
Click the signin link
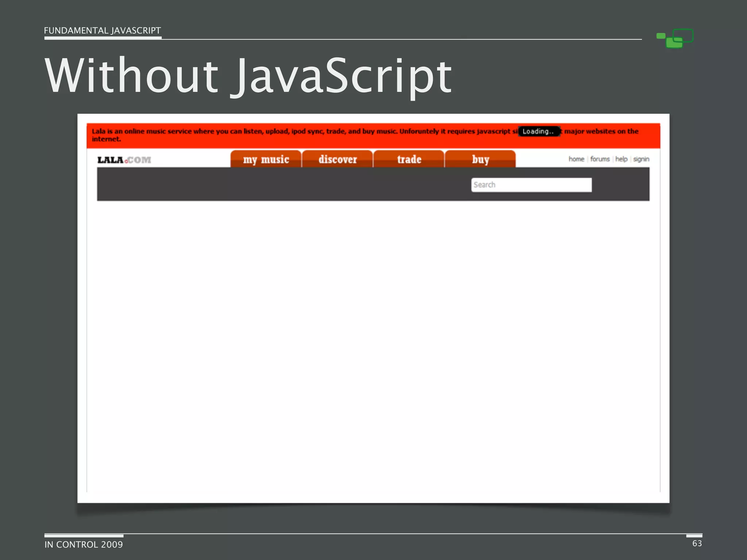pos(641,159)
